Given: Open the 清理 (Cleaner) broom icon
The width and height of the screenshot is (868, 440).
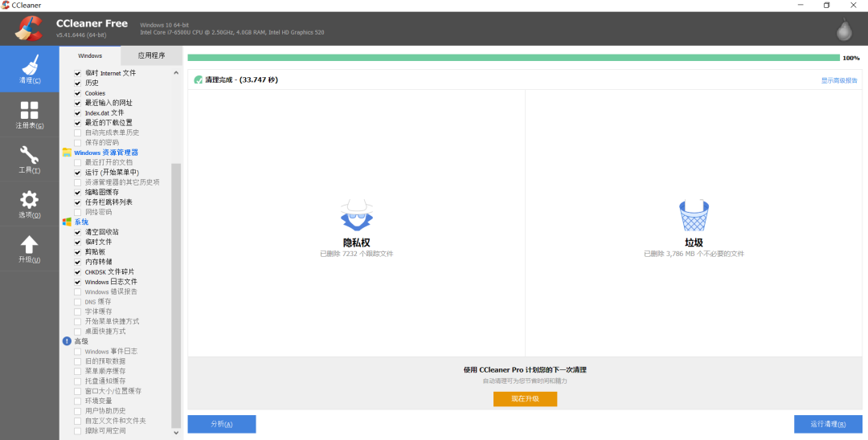Looking at the screenshot, I should 29,67.
